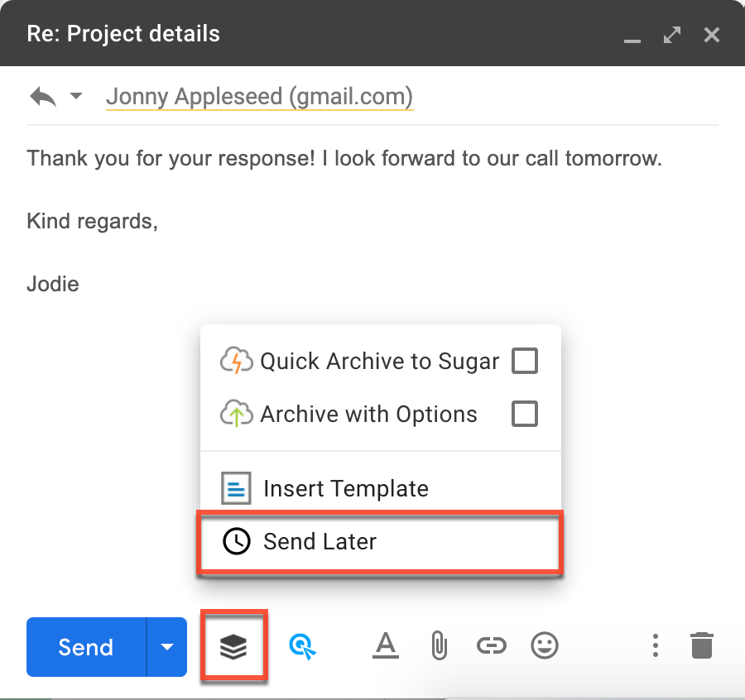Attach a file with paperclip icon

click(x=439, y=645)
